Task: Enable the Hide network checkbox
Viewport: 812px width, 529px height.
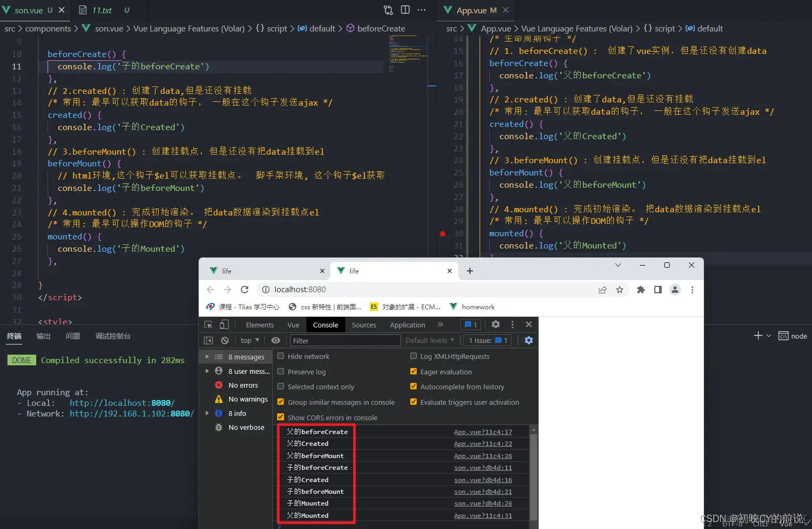Action: 281,356
